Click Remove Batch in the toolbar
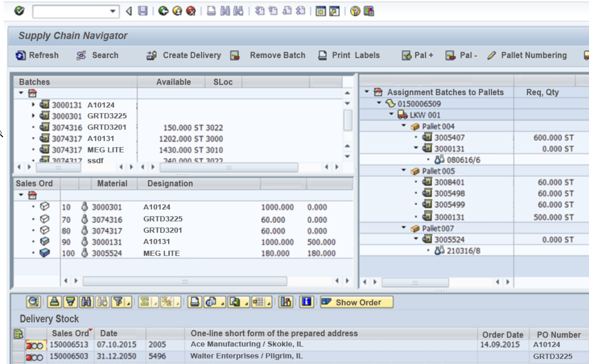 click(268, 55)
